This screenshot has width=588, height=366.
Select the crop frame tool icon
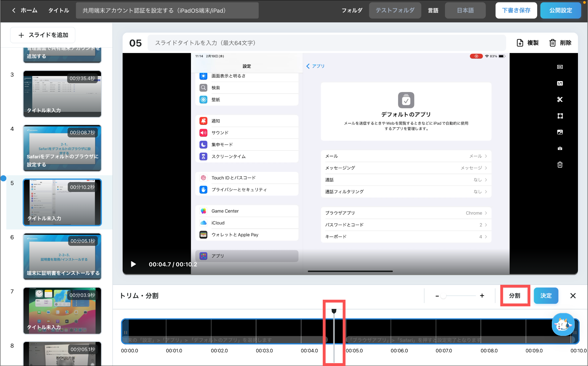click(x=560, y=116)
